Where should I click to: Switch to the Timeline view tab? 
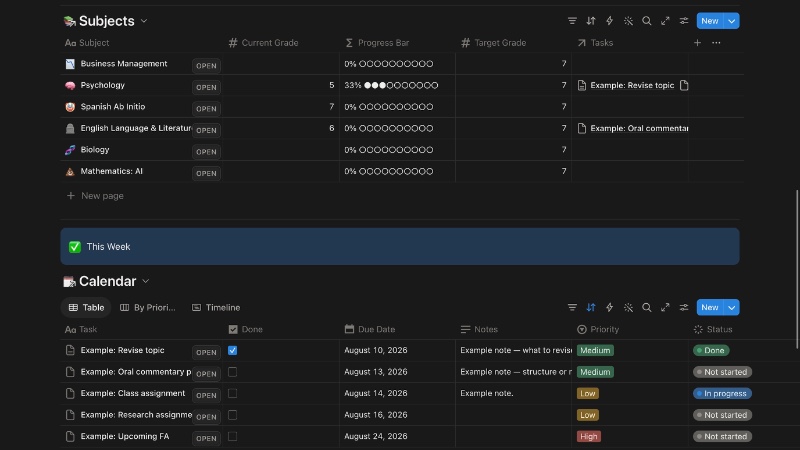pyautogui.click(x=216, y=308)
